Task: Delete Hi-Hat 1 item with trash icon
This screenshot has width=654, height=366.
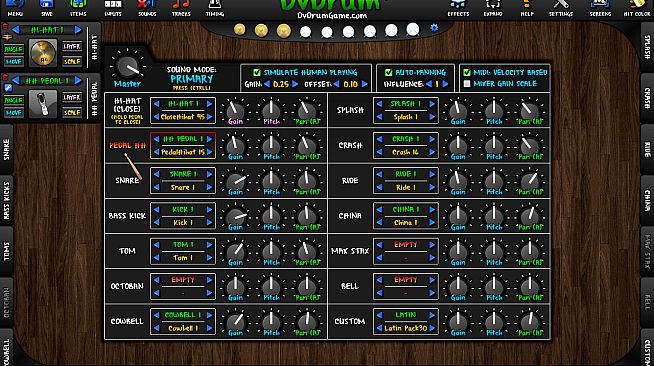Action: coord(5,27)
